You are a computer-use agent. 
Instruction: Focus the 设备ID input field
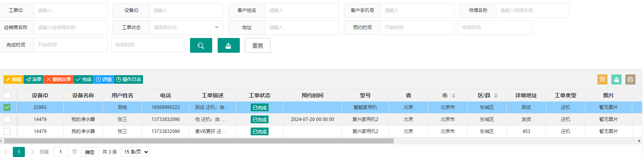[186, 10]
